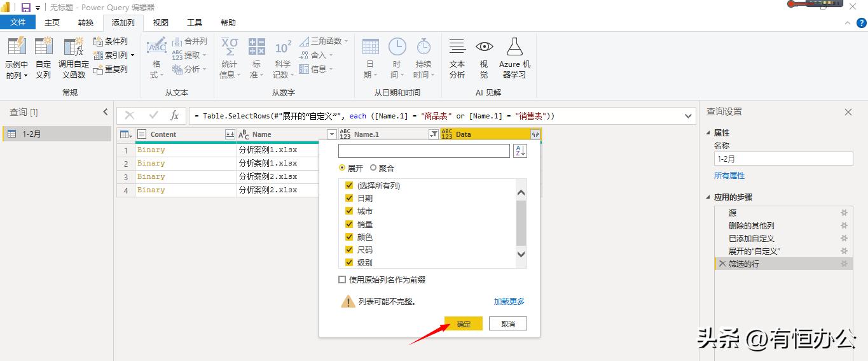Viewport: 868px width, 361px height.
Task: Open the 文件 (File) menu tab
Action: click(18, 22)
